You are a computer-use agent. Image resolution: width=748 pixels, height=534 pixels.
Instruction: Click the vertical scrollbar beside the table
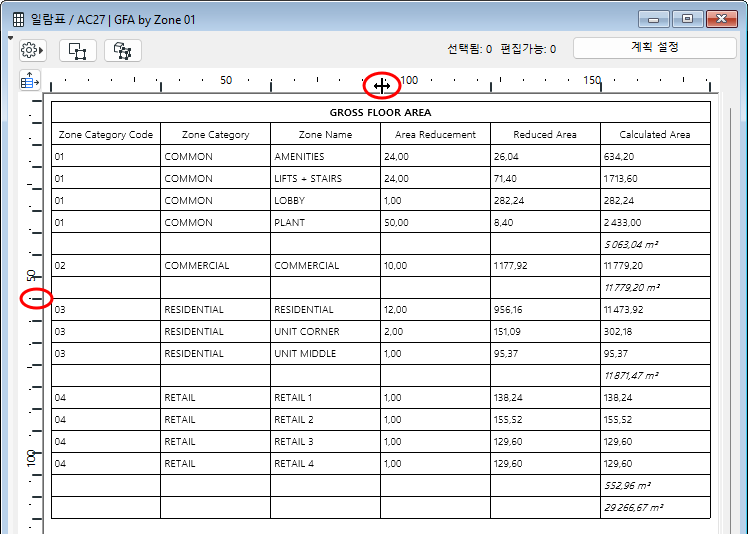point(730,320)
